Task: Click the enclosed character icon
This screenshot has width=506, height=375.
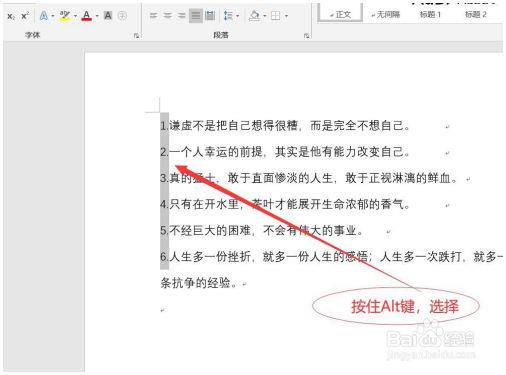Action: click(122, 15)
